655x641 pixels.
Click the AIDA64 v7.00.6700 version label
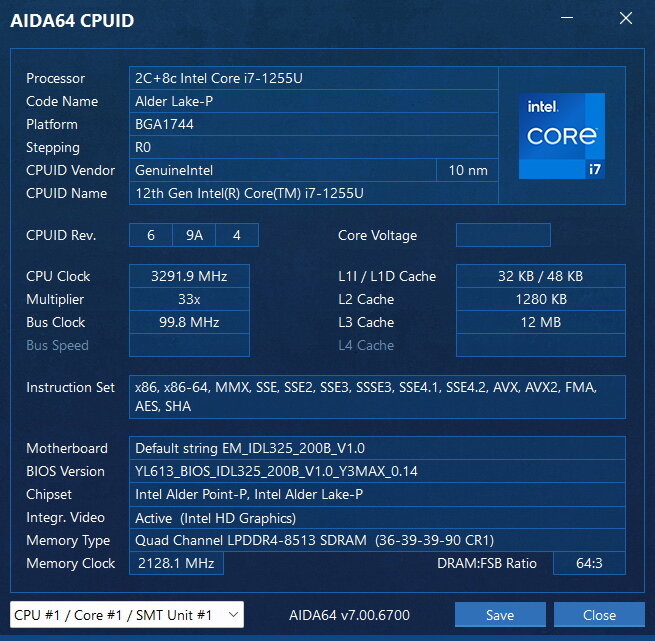point(349,615)
